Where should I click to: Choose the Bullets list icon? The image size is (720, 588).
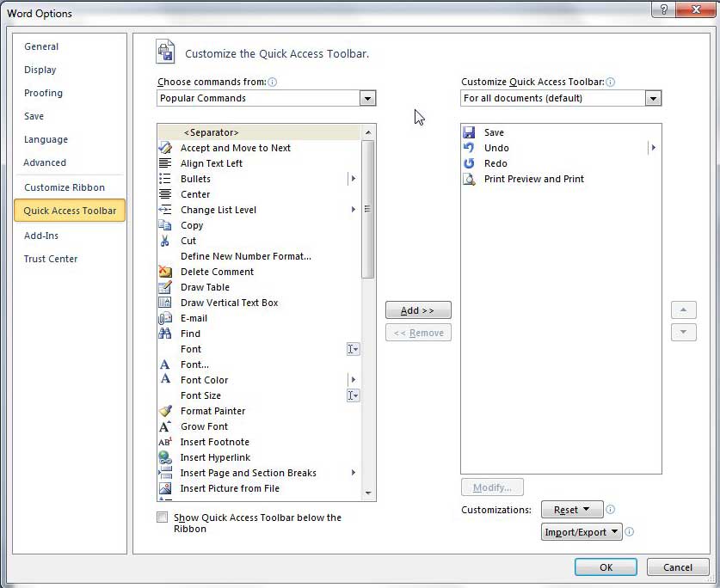pos(165,179)
